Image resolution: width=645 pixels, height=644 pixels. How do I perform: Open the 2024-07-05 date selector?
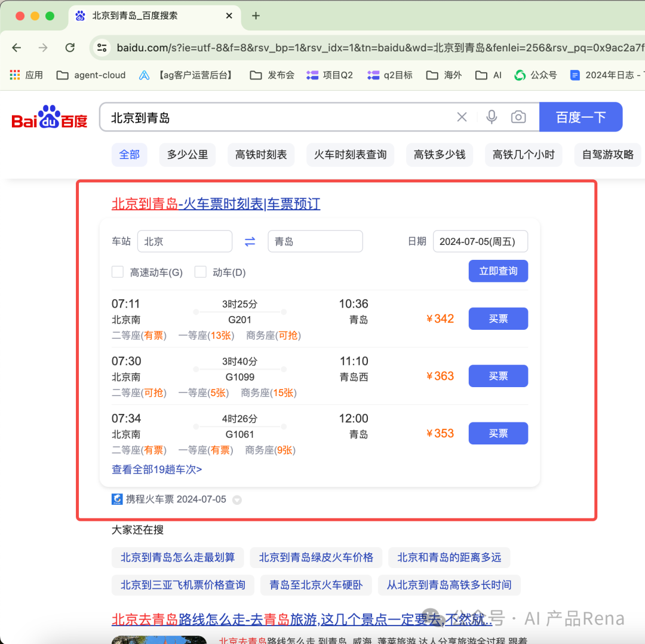pos(480,241)
